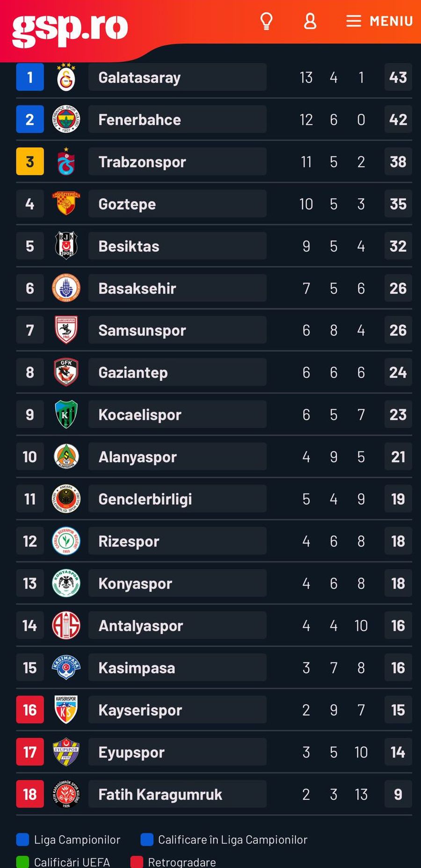The image size is (421, 868).
Task: Open the user account profile icon
Action: 310,21
